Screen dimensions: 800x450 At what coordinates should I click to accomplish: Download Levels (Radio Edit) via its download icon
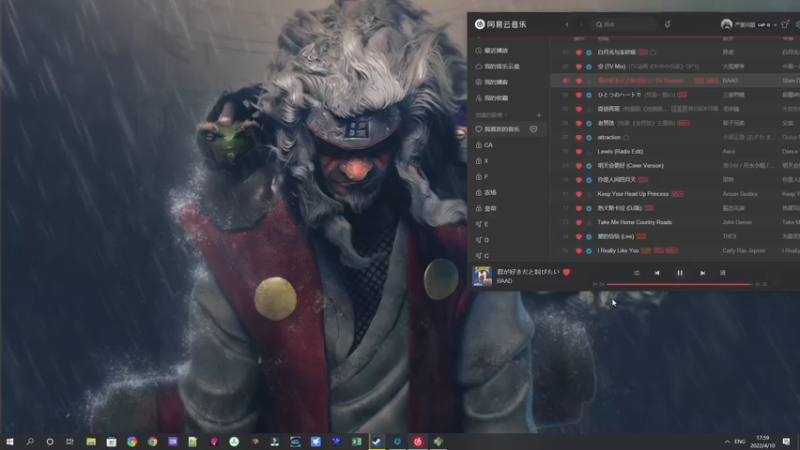coord(589,152)
